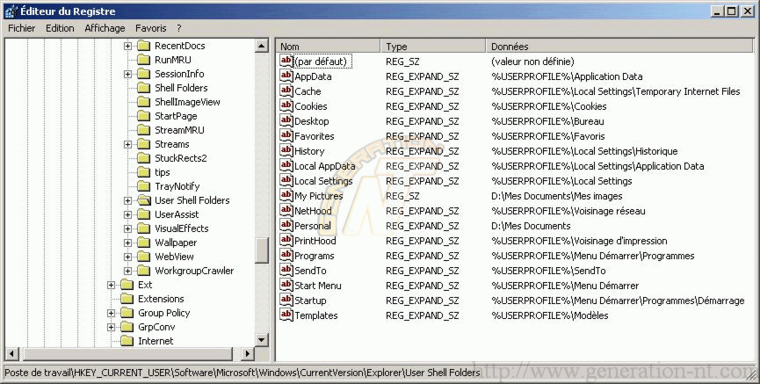The width and height of the screenshot is (760, 384).
Task: Click the StuckRects2 folder icon
Action: (143, 158)
